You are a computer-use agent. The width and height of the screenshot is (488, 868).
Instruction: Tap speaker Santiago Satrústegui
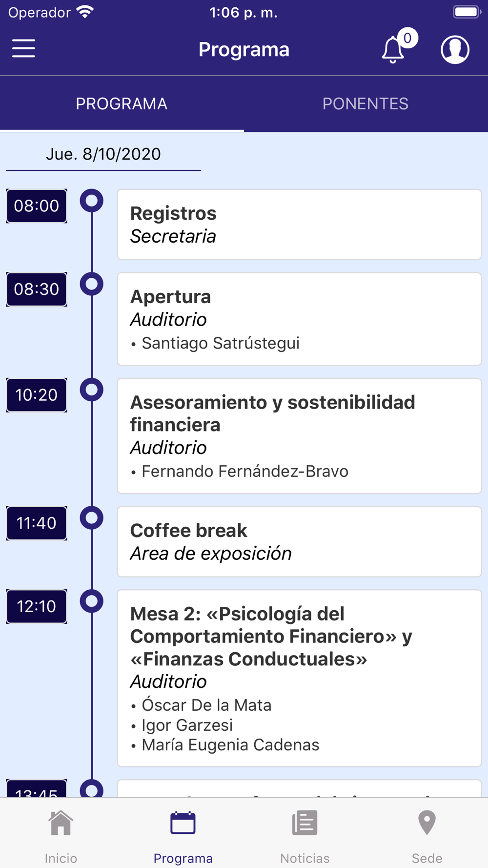pyautogui.click(x=221, y=343)
